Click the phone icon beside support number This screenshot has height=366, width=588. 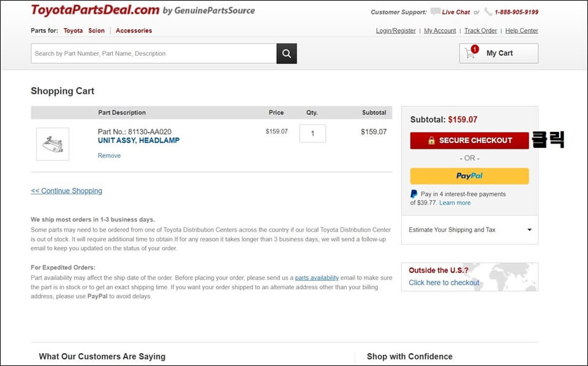(488, 12)
